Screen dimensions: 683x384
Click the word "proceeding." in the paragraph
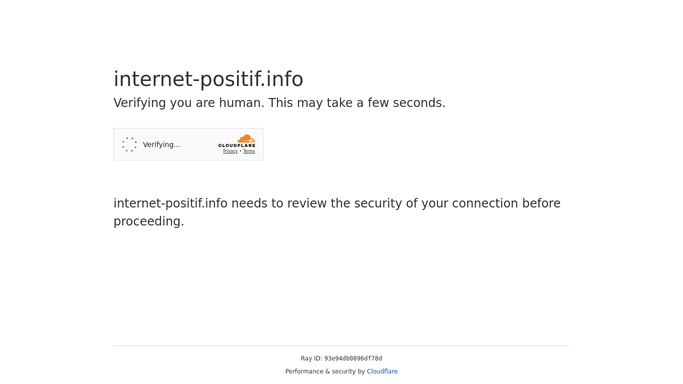149,222
